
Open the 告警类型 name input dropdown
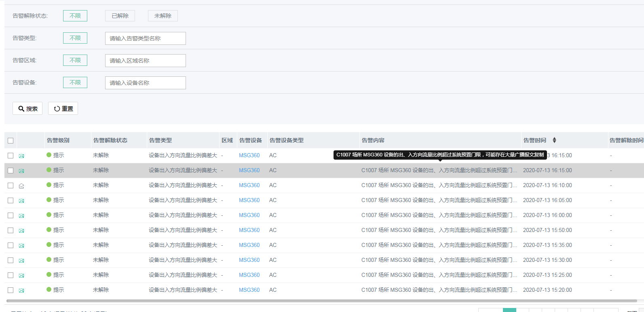[145, 38]
